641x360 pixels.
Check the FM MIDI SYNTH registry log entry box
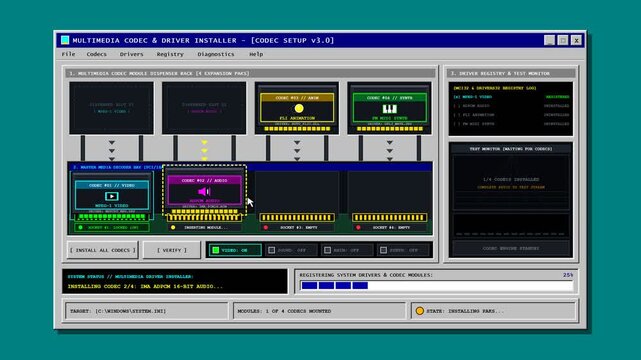coord(456,124)
